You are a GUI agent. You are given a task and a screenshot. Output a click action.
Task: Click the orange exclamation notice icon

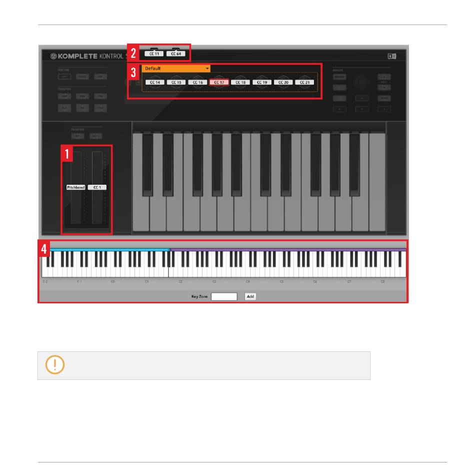coord(55,364)
